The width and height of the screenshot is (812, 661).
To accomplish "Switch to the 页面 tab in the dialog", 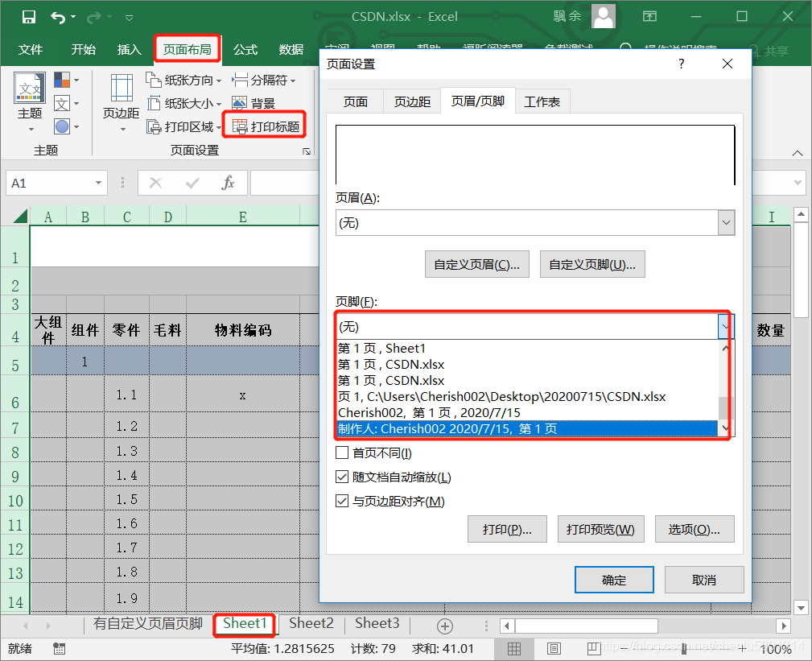I will (x=356, y=102).
